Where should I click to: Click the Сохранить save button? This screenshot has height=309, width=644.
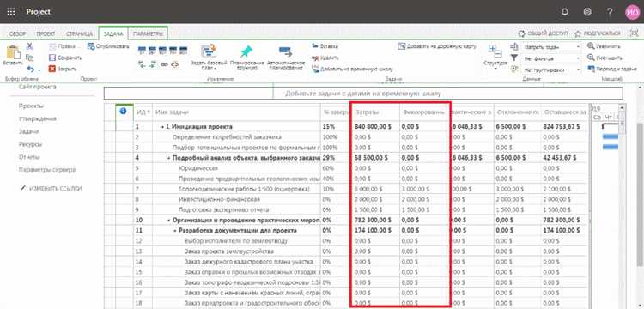[x=65, y=58]
